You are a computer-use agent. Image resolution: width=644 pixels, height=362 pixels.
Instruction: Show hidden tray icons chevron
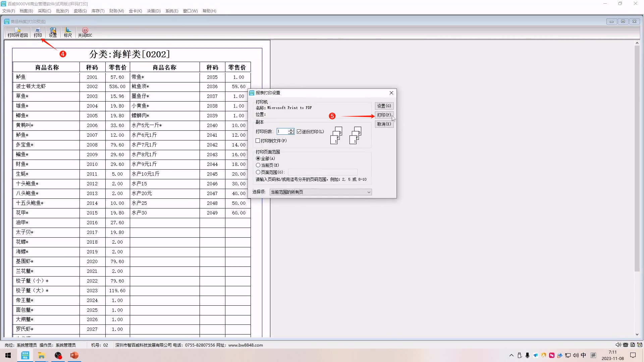(x=511, y=355)
